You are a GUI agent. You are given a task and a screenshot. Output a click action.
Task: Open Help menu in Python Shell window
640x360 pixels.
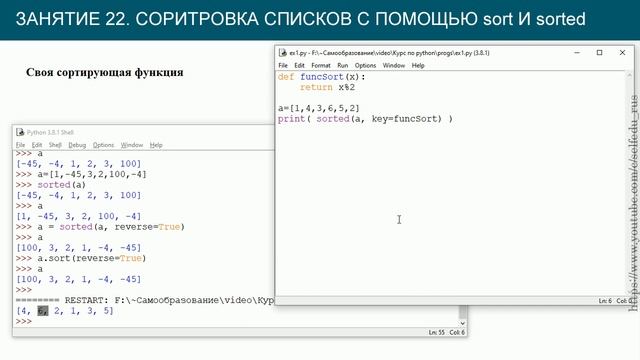pyautogui.click(x=156, y=145)
